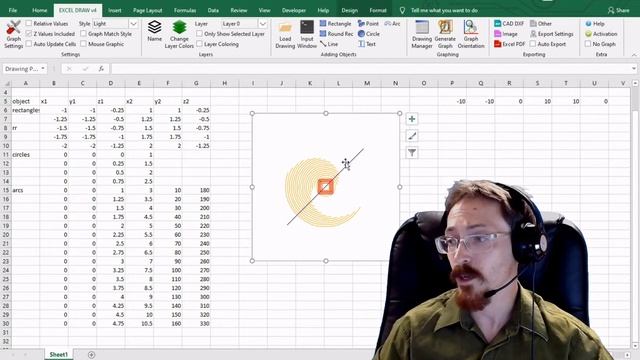Open the Formulas tab

coord(185,10)
